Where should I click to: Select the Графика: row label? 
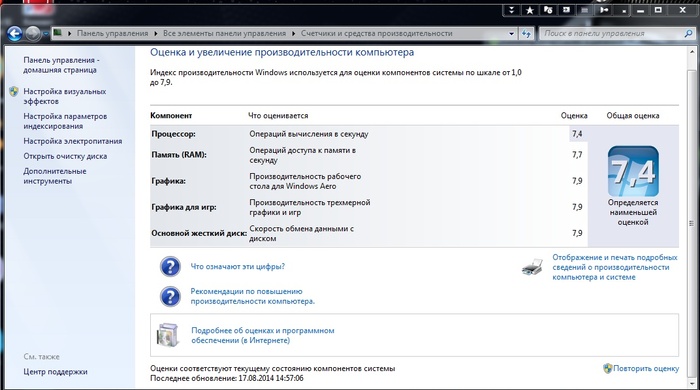tap(168, 181)
